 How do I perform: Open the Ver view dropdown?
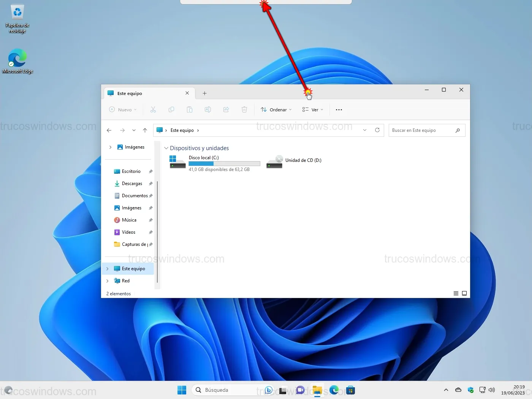click(313, 110)
